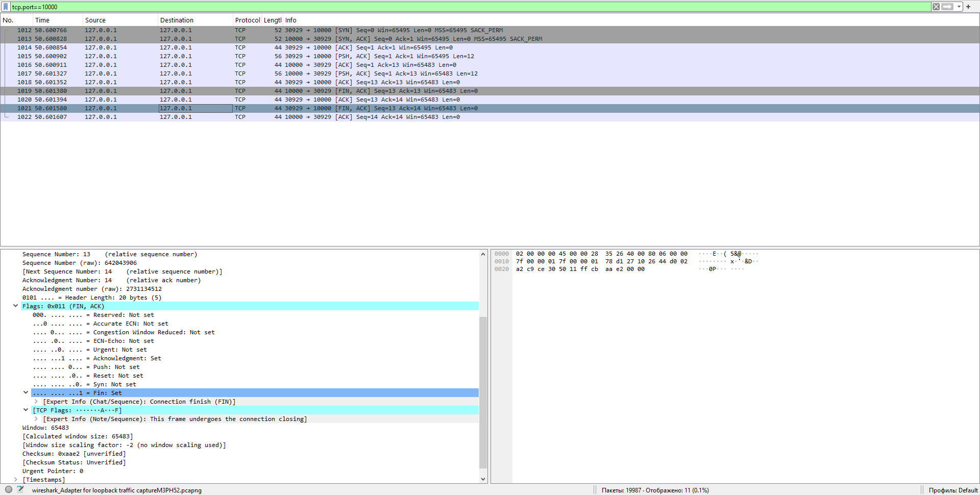Open expert information circle icon in status bar
Screen dimensions: 980x495
point(9,489)
